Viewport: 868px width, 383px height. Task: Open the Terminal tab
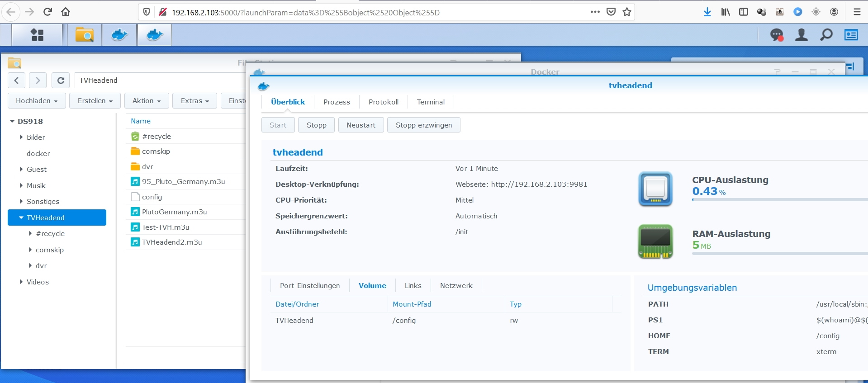click(x=431, y=102)
